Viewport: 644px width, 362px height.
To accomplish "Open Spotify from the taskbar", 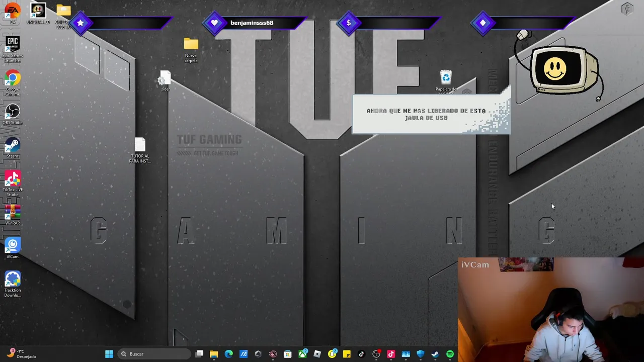I will (450, 354).
